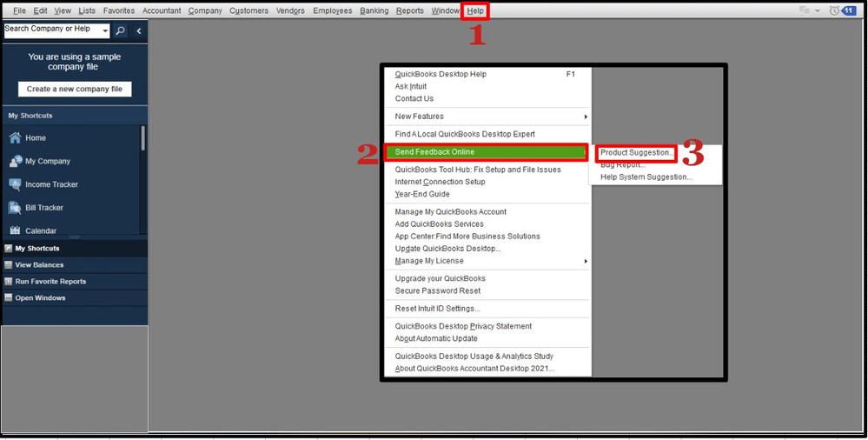Expand Manage My License submenu
This screenshot has width=868, height=440.
tap(586, 261)
